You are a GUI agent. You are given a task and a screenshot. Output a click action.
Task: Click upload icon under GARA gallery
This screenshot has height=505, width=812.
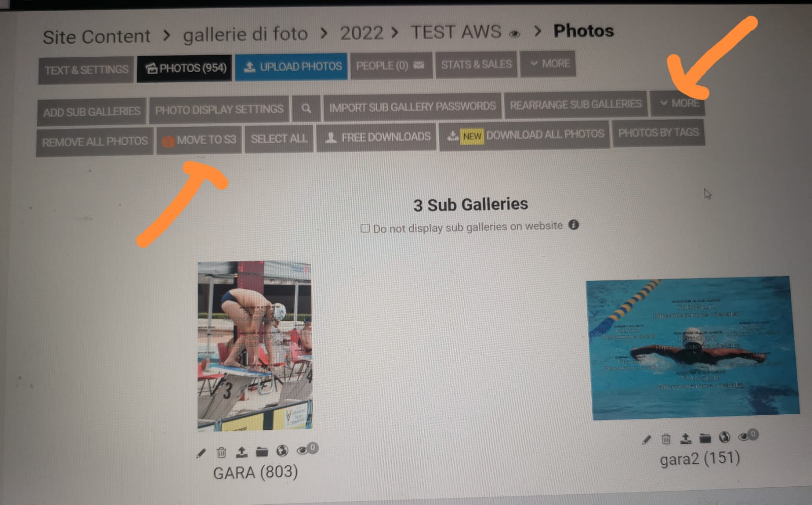coord(242,451)
